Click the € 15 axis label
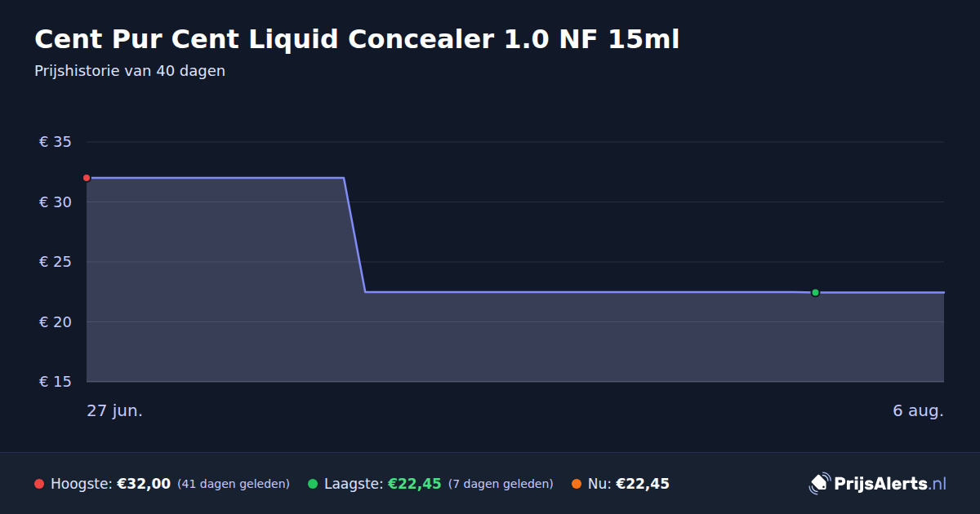Viewport: 980px width, 514px height. coord(55,382)
